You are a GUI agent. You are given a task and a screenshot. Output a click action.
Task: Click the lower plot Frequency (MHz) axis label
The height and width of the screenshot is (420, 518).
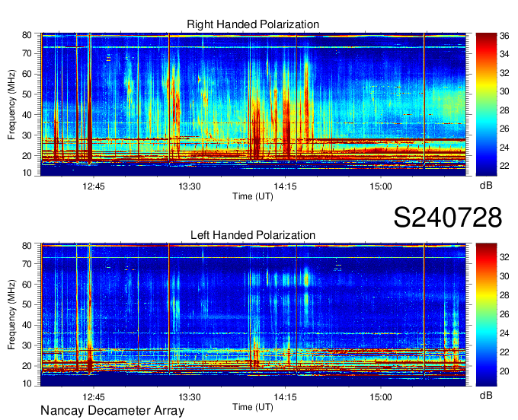tap(11, 315)
